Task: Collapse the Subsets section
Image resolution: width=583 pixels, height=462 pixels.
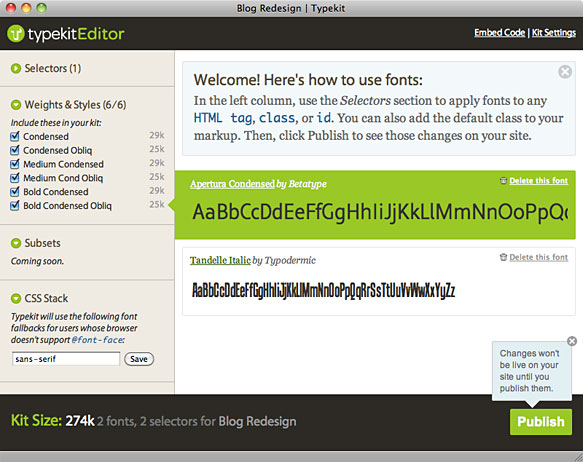Action: [x=16, y=243]
